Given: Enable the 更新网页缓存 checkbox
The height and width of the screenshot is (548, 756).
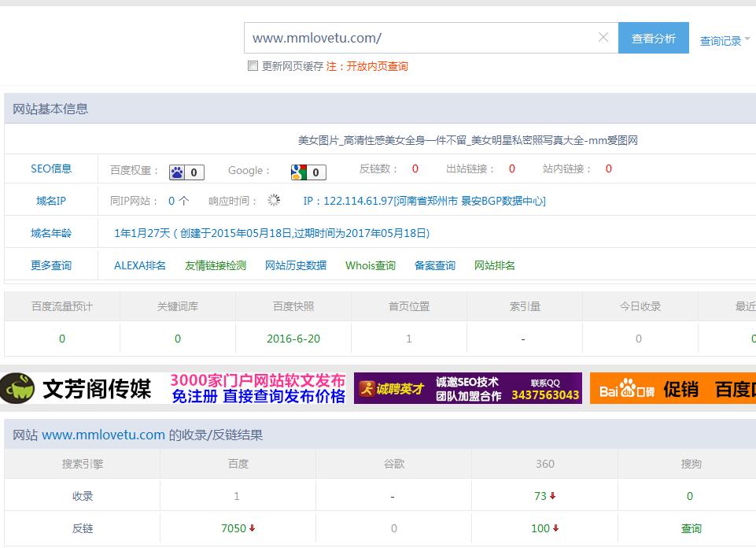Looking at the screenshot, I should coord(253,66).
